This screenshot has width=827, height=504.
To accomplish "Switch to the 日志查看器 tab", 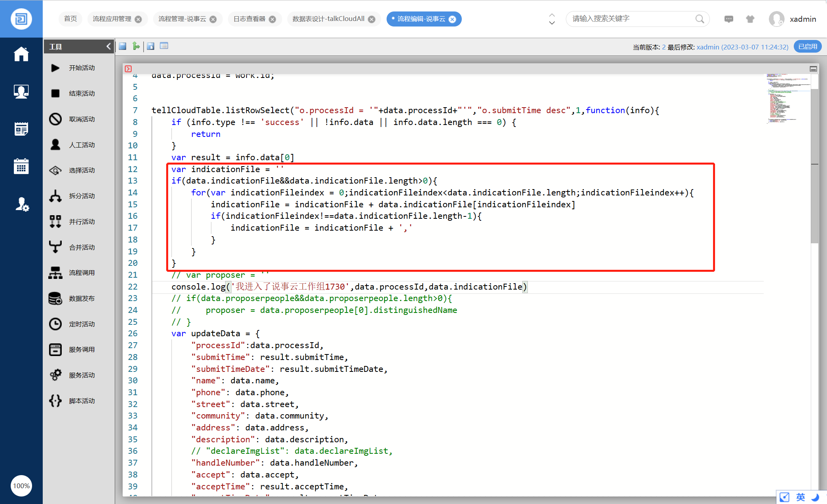I will [250, 19].
